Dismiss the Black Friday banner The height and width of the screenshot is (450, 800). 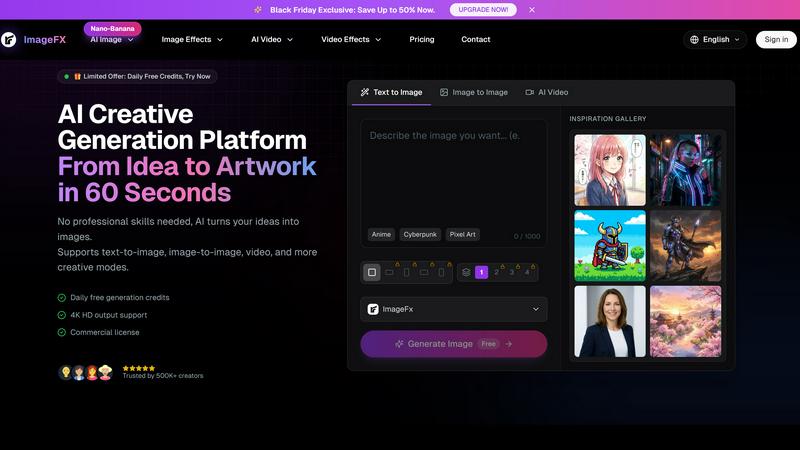(x=532, y=9)
